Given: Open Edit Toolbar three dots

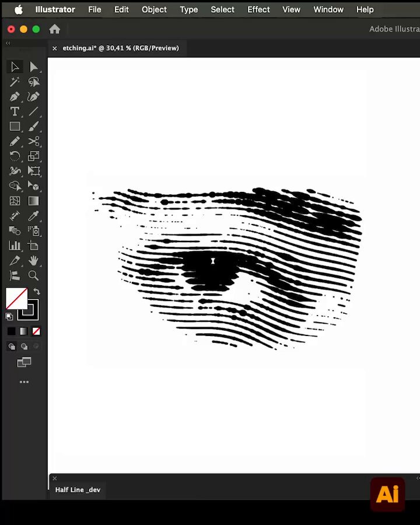Looking at the screenshot, I should click(24, 381).
